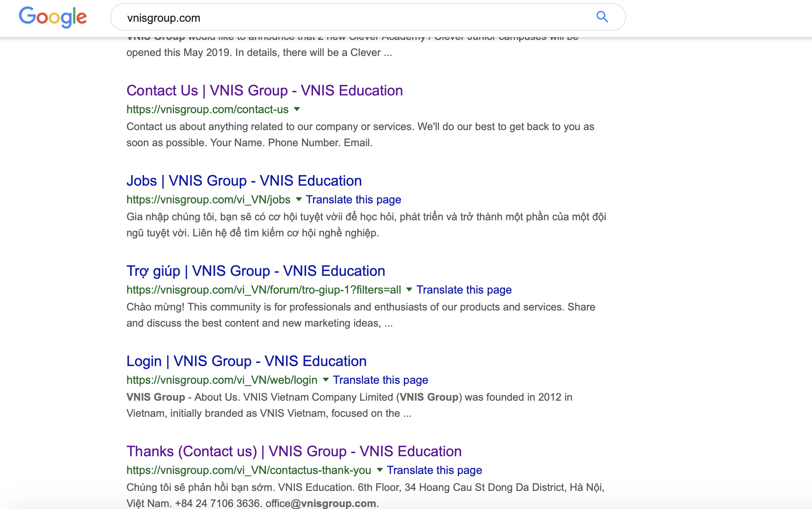Image resolution: width=812 pixels, height=509 pixels.
Task: Click the green vnisgroup.com/contact-us URL
Action: point(207,110)
